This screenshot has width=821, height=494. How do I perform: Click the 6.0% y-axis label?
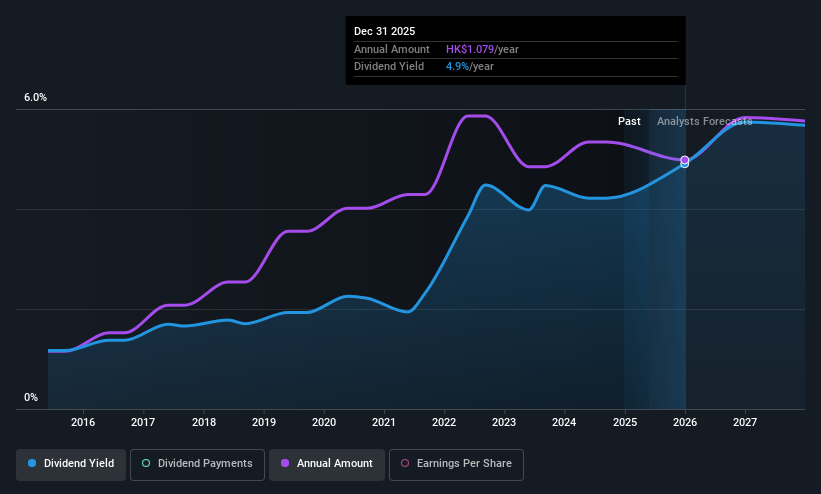point(35,97)
